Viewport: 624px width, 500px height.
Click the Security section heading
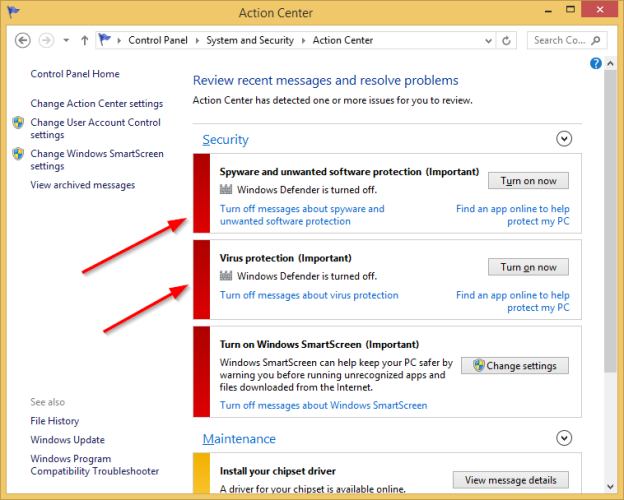pyautogui.click(x=225, y=140)
